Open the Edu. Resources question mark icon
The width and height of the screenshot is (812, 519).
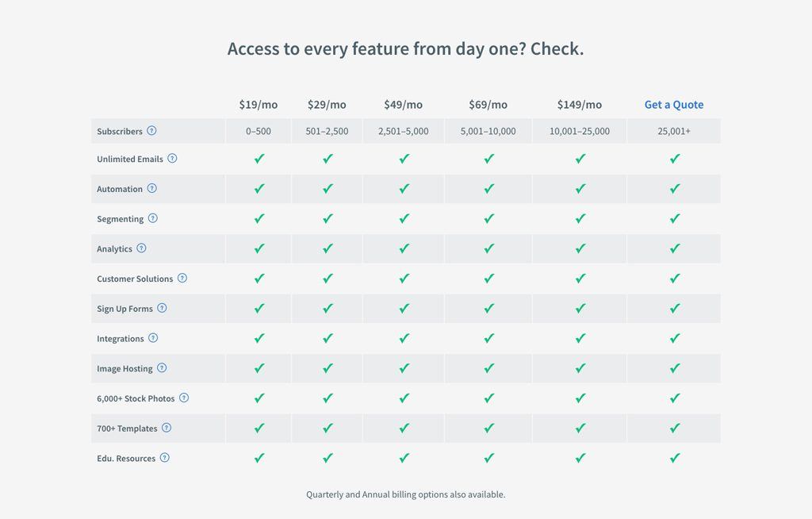coord(165,458)
